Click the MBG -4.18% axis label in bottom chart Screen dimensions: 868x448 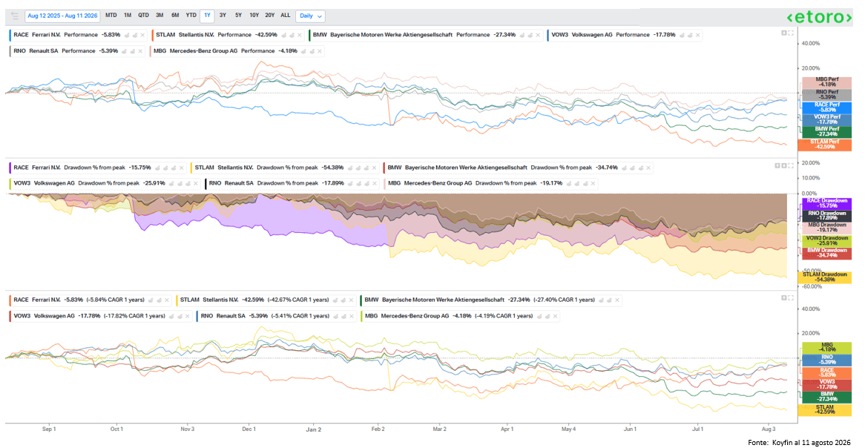coord(827,348)
